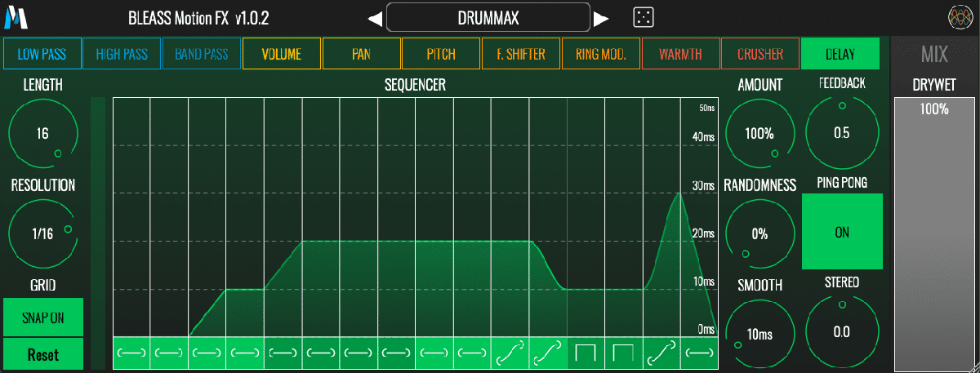Disable grid snapping with SNAP ON
This screenshot has width=980, height=373.
pos(42,318)
